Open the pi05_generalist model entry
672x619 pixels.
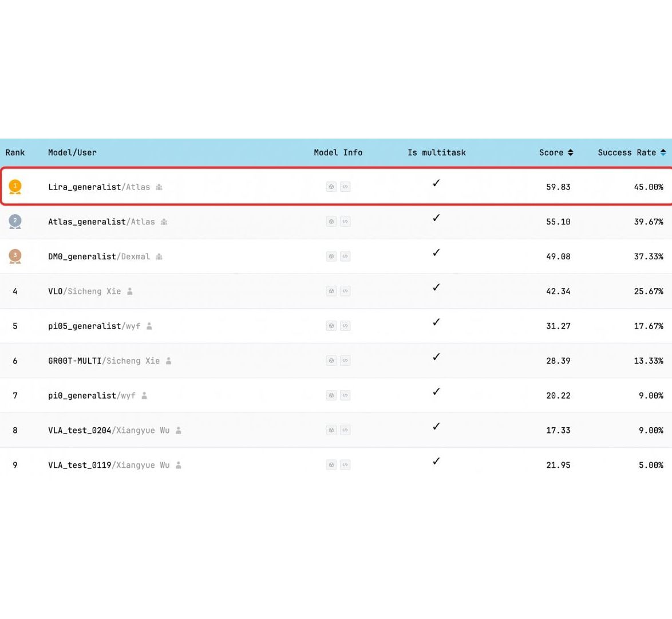(x=84, y=326)
